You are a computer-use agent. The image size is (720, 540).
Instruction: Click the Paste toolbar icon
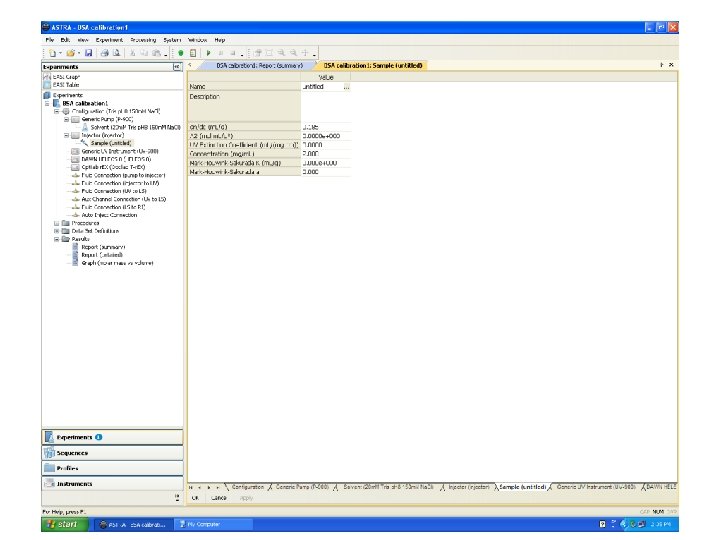(157, 53)
